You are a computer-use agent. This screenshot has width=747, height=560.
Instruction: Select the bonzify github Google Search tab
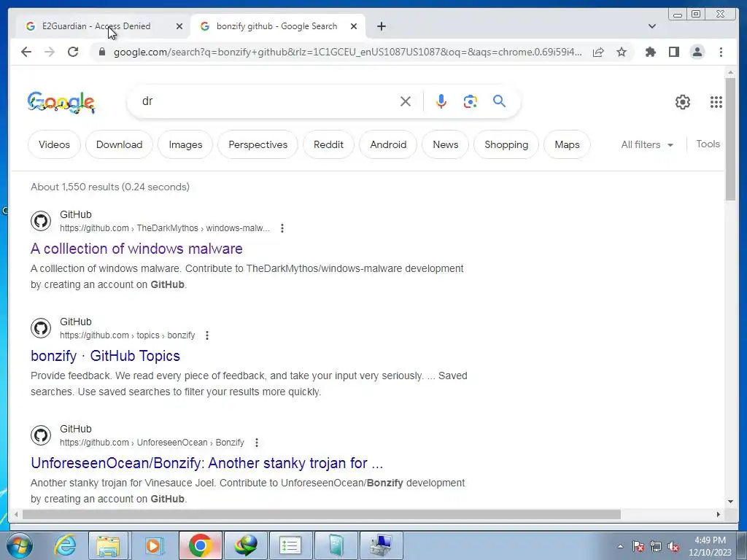(276, 26)
